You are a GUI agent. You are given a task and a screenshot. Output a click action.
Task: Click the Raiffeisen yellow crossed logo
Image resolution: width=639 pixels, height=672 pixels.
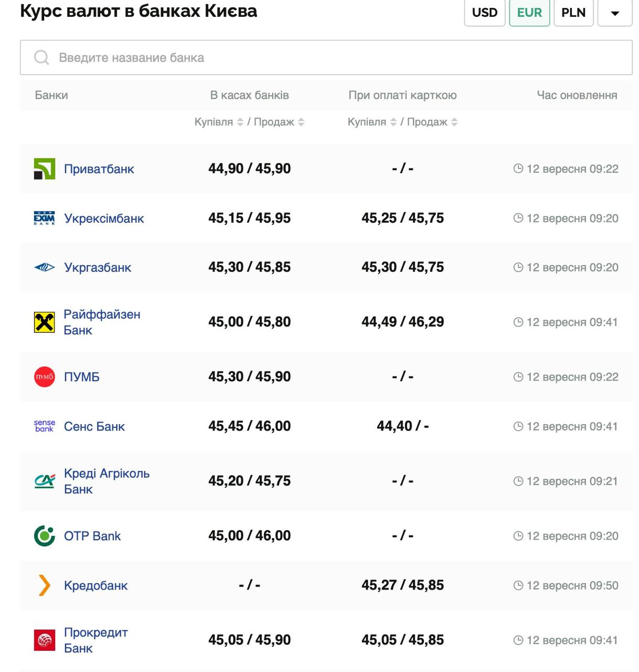click(45, 322)
